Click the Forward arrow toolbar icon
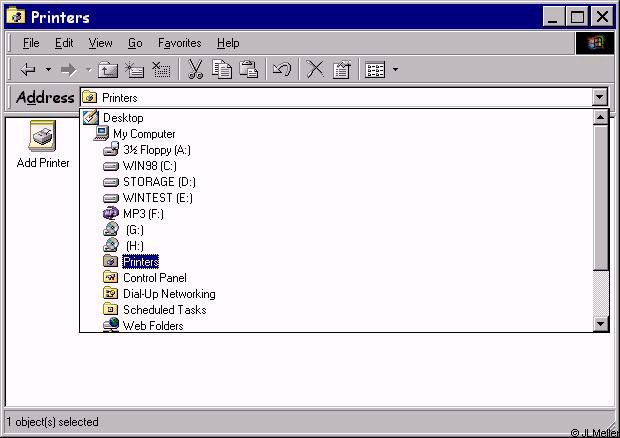Viewport: 620px width, 438px height. 68,70
